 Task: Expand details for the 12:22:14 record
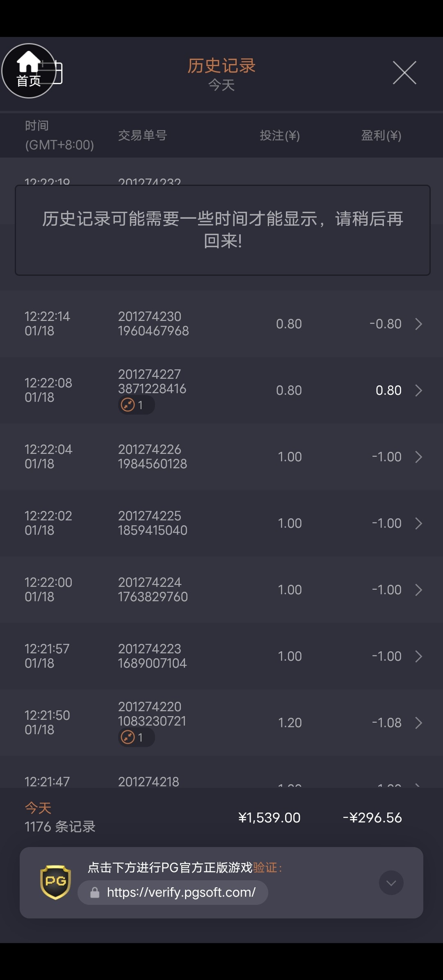418,324
